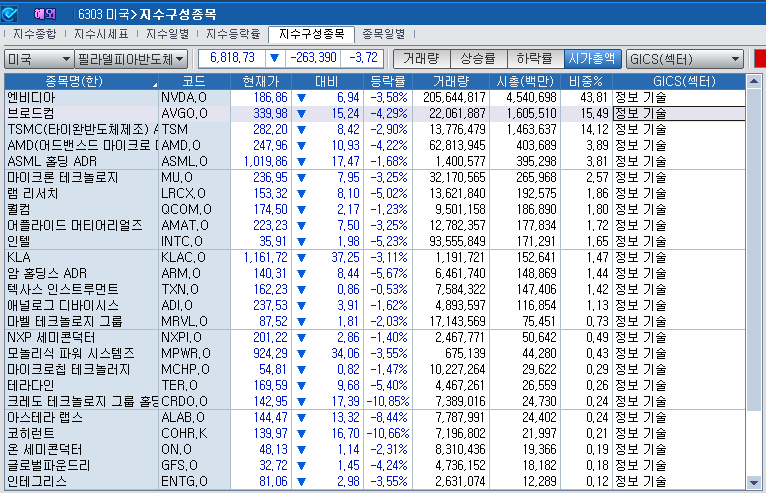Select the 온 세미콘덕터 row
The width and height of the screenshot is (766, 493).
[375, 450]
